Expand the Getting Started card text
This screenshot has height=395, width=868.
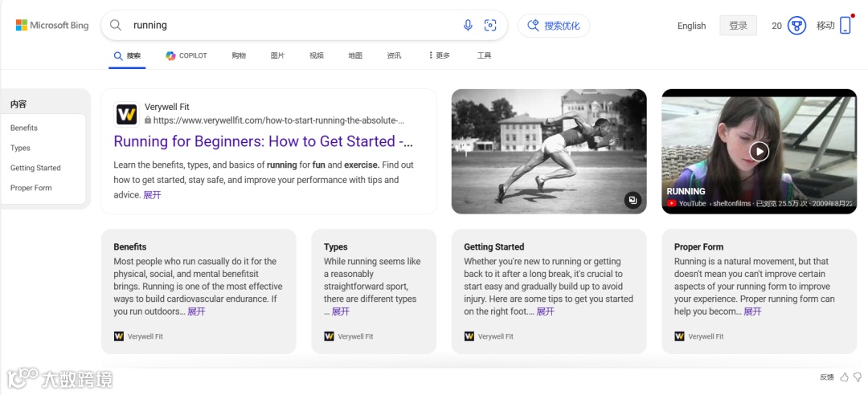point(546,312)
